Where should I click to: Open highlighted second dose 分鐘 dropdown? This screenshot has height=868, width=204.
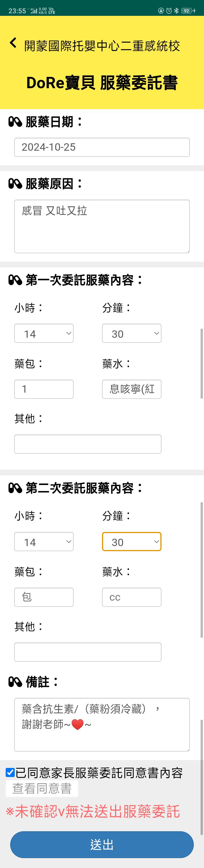[x=132, y=542]
